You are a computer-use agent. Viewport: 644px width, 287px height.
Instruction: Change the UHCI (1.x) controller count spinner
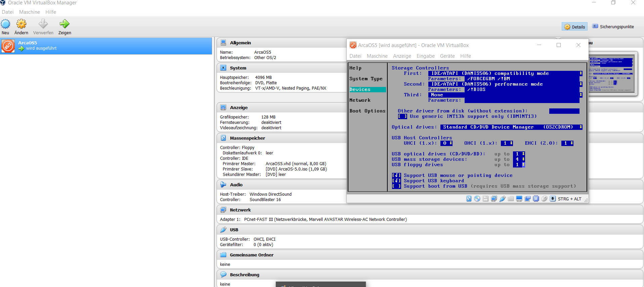click(x=446, y=143)
